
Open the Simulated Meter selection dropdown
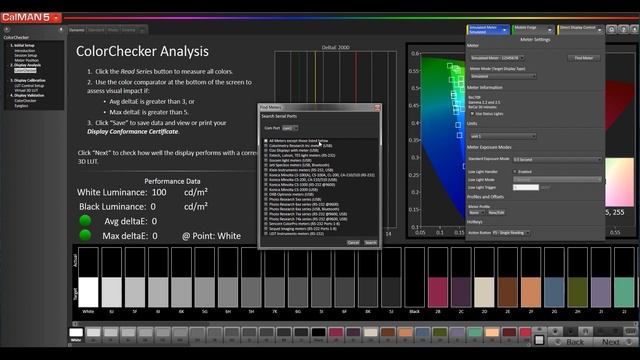[x=497, y=58]
